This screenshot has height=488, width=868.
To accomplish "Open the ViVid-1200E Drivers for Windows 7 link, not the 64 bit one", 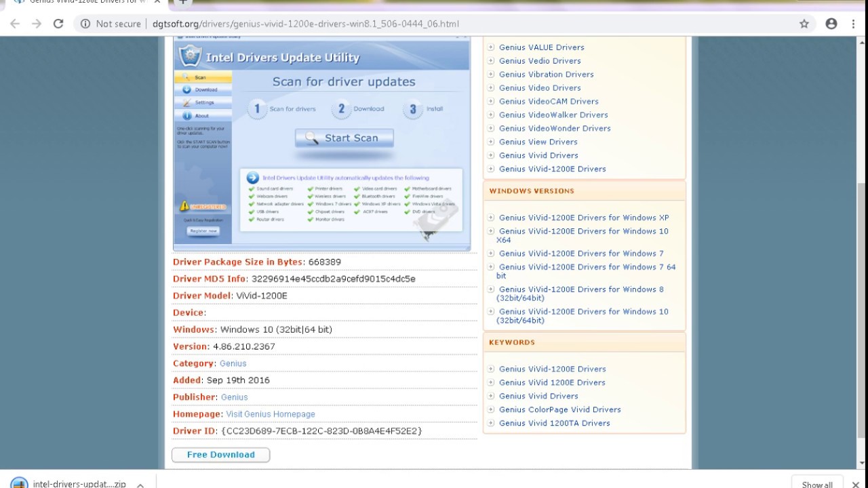I will [581, 253].
